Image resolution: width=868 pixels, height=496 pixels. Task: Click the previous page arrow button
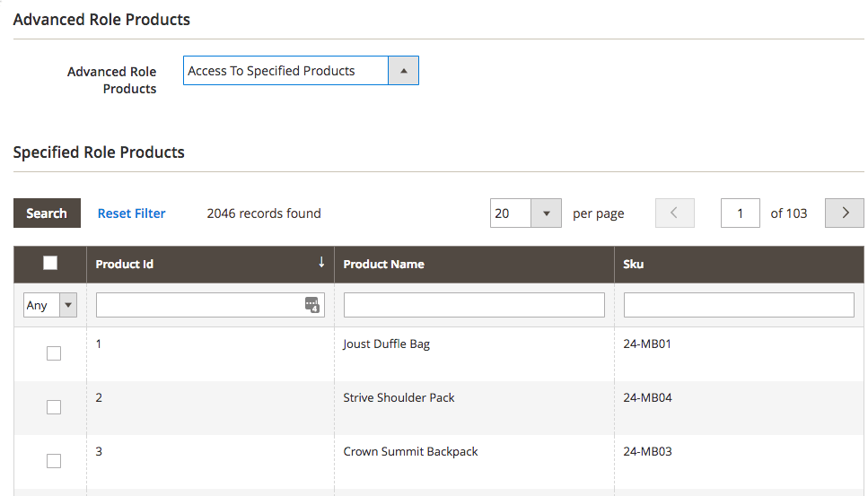[675, 213]
